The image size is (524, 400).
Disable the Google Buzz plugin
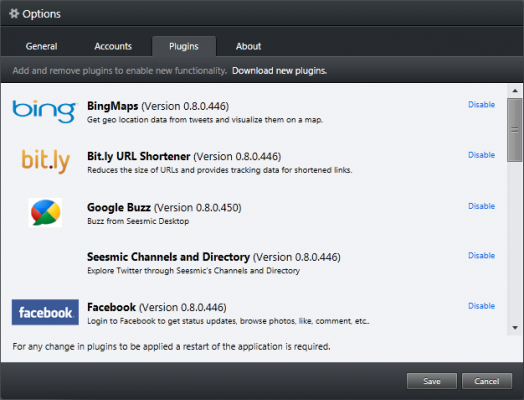coord(481,206)
